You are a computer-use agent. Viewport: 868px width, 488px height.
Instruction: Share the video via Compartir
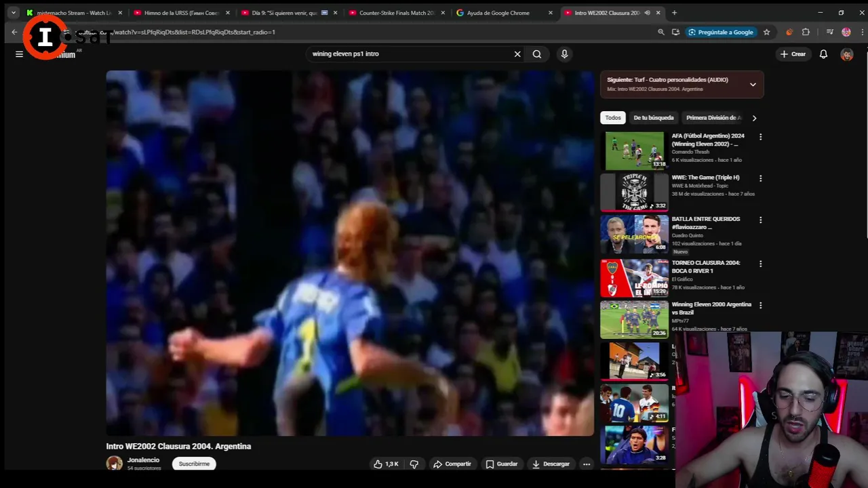pos(452,464)
